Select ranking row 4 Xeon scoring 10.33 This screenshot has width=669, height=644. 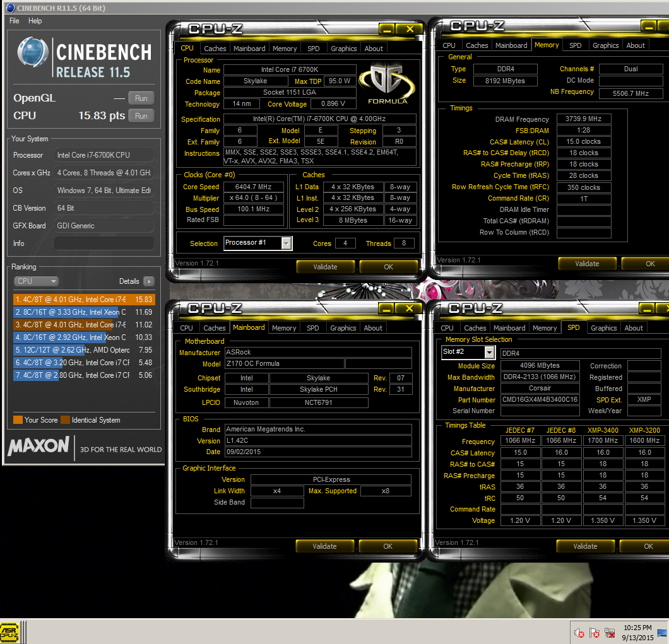[84, 337]
